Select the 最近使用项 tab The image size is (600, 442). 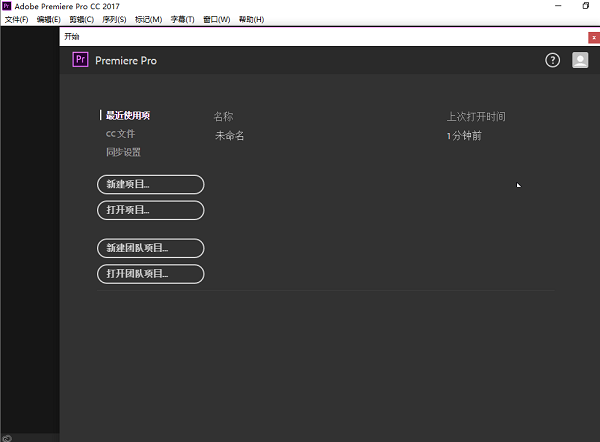point(128,116)
